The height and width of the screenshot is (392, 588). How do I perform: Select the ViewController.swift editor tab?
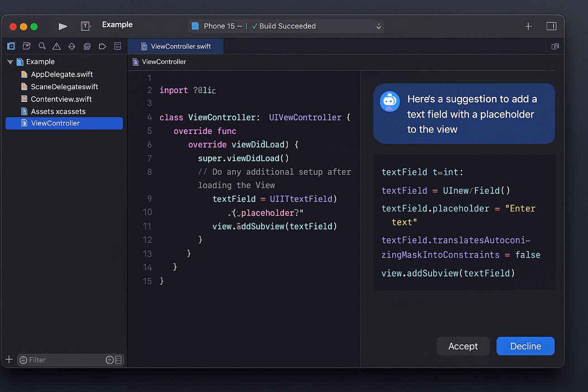tap(175, 46)
